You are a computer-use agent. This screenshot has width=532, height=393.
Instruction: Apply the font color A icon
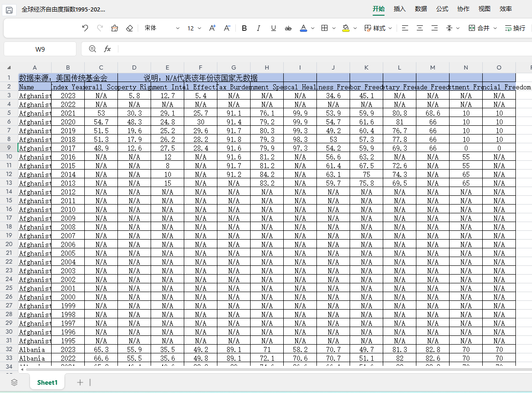click(x=304, y=28)
